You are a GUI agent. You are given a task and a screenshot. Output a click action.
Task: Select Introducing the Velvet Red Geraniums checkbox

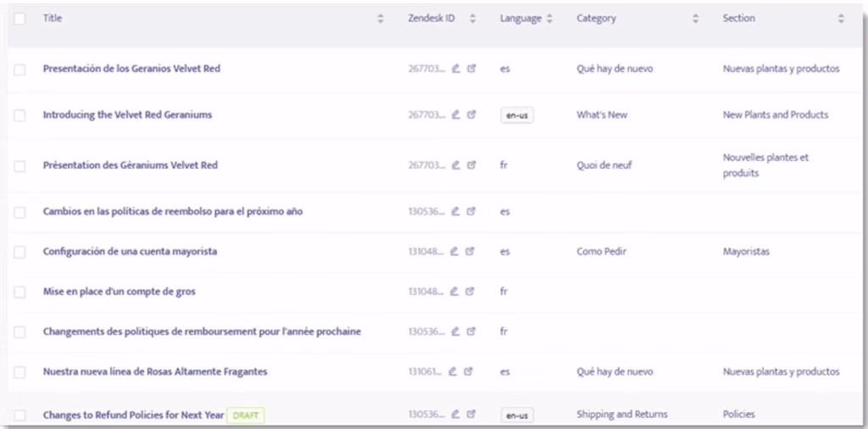(20, 115)
